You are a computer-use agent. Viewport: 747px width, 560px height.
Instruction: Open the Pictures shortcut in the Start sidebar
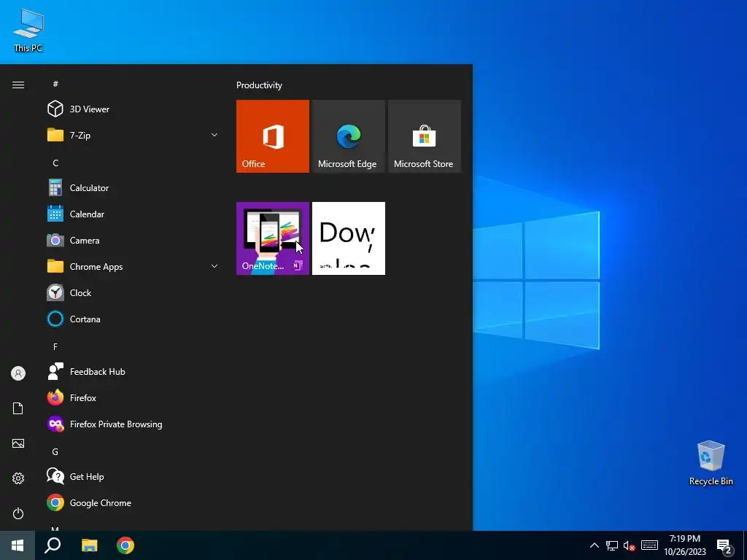coord(18,443)
